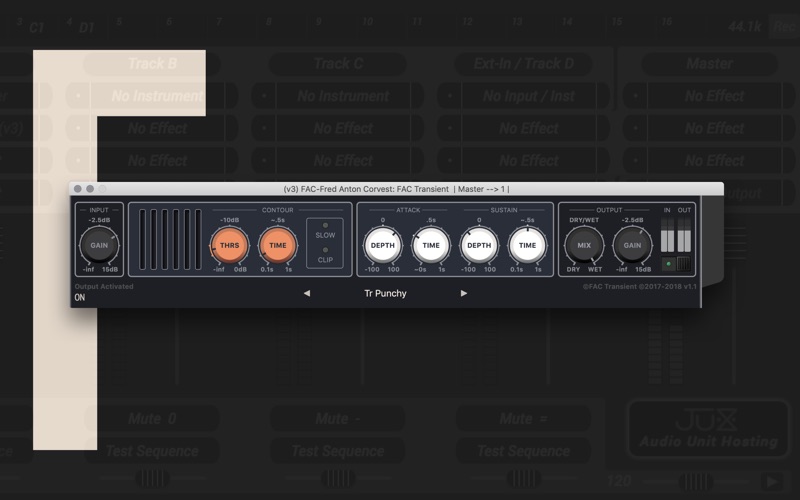The height and width of the screenshot is (500, 800).
Task: Click the green LED button under IN meter
Action: pos(668,264)
